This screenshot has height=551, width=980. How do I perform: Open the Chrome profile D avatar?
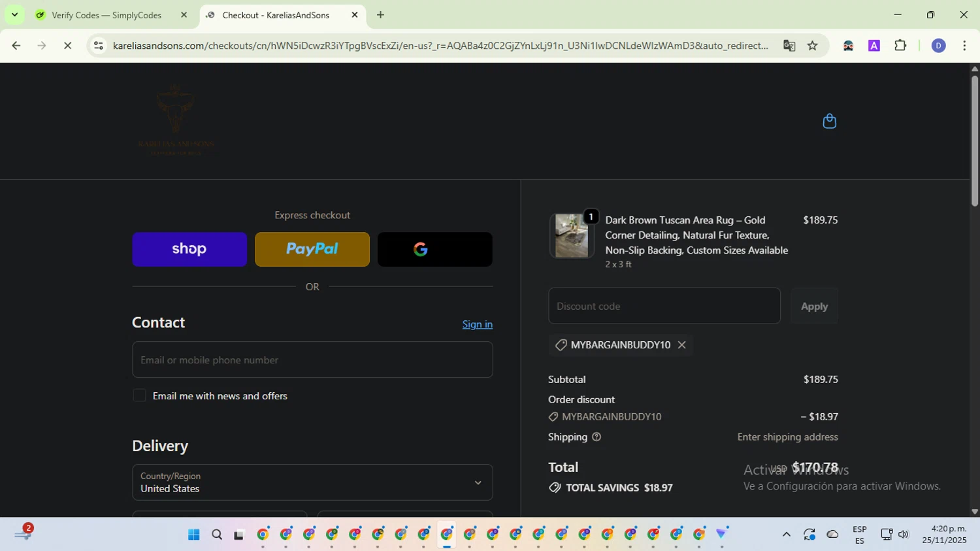pyautogui.click(x=938, y=46)
